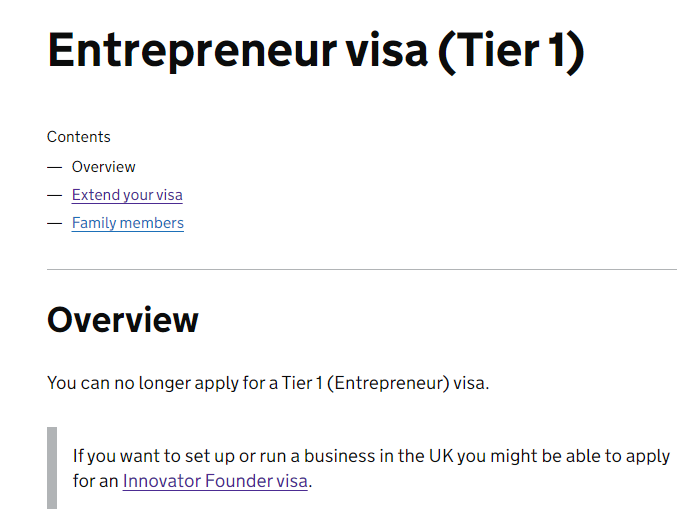Screen dimensions: 689x509
Task: Click the horizontal divider below the contents
Action: tap(362, 269)
